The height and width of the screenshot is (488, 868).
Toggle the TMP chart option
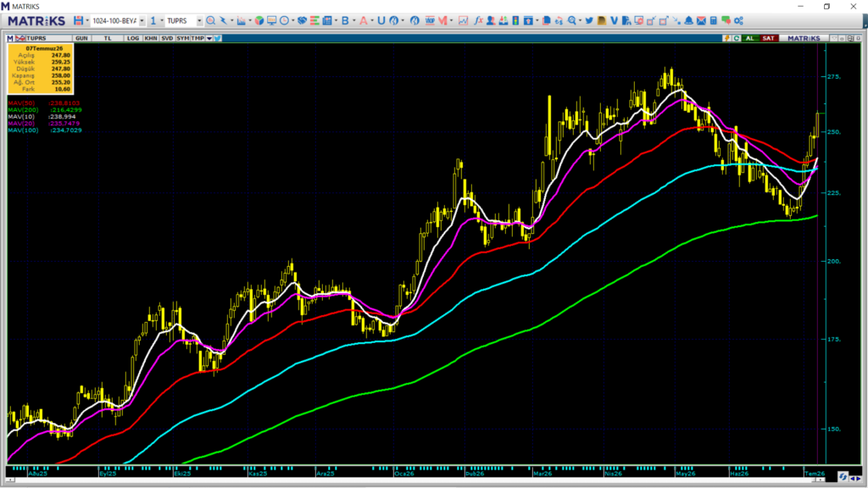[197, 38]
